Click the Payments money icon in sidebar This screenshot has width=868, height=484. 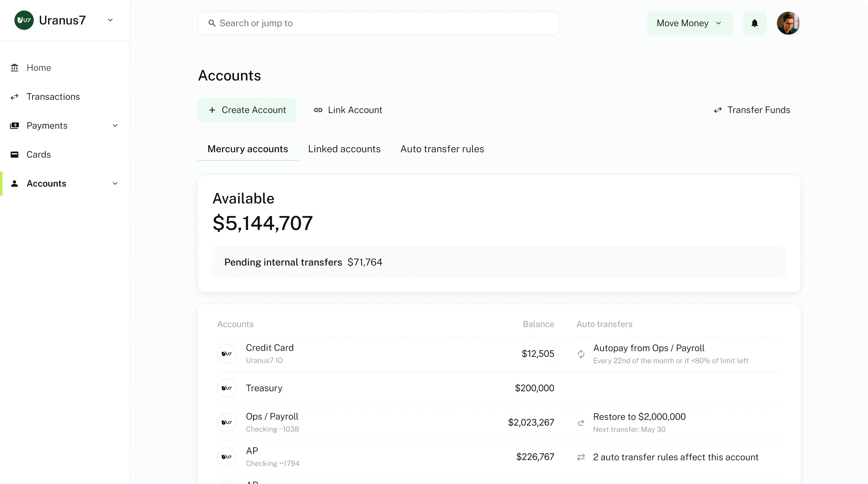coord(15,126)
